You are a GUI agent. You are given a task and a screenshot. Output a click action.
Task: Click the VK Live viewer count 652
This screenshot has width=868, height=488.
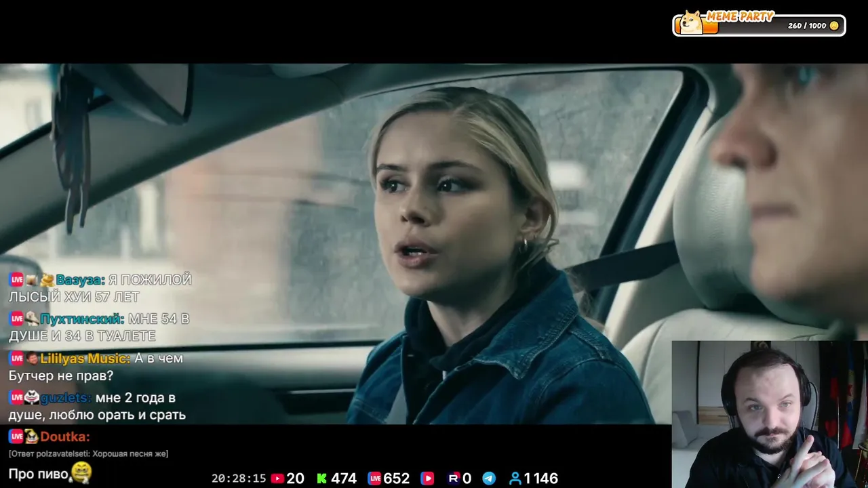click(397, 479)
